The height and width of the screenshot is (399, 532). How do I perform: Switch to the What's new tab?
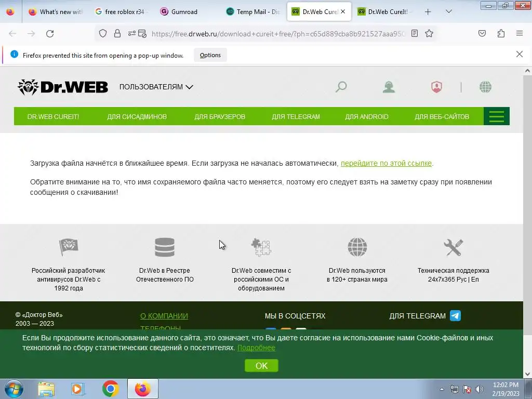(x=55, y=12)
